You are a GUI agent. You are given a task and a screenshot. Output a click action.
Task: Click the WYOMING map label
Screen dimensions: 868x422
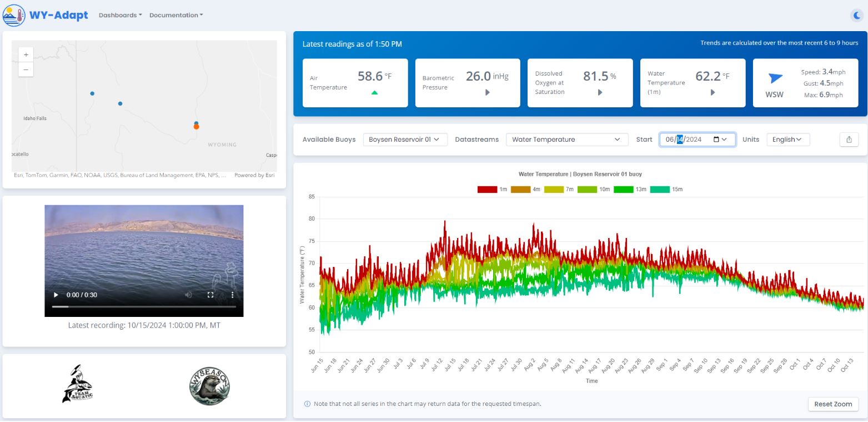(222, 145)
